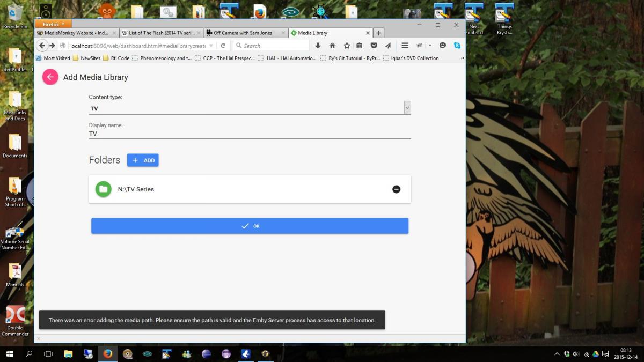Click the Display name text field
Screen dimensions: 644x362
250,134
